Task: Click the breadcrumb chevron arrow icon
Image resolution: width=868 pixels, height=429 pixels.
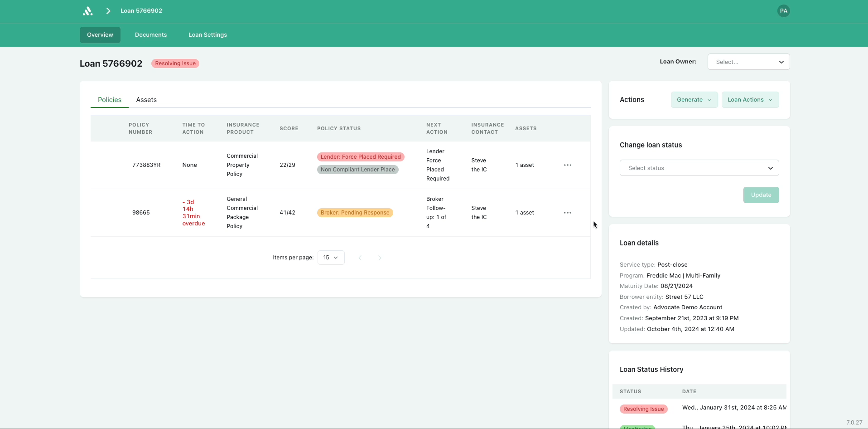Action: click(108, 11)
